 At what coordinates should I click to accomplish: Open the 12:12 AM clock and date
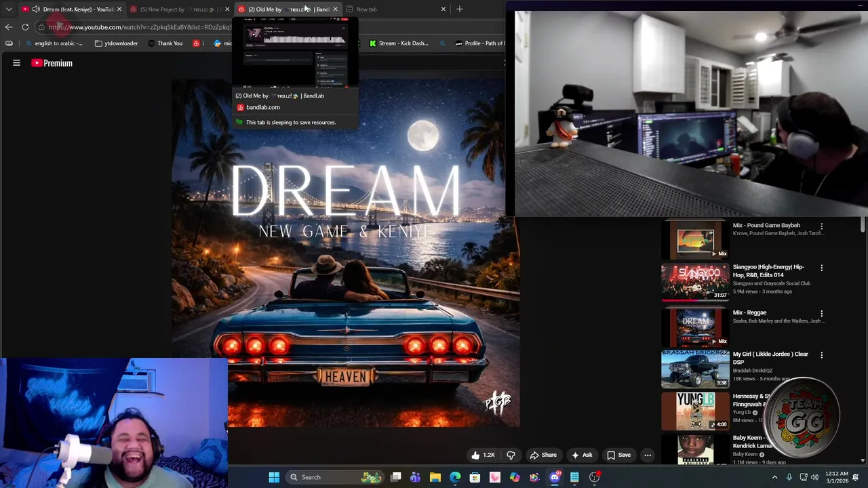[x=837, y=477]
